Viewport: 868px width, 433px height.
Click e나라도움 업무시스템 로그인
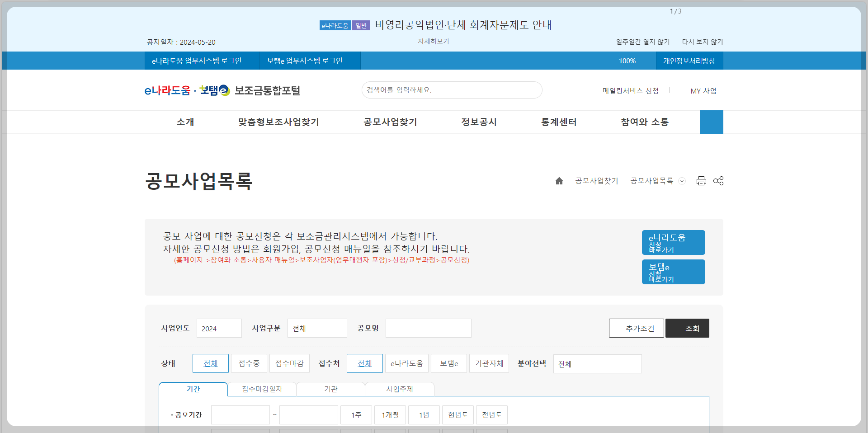(202, 61)
